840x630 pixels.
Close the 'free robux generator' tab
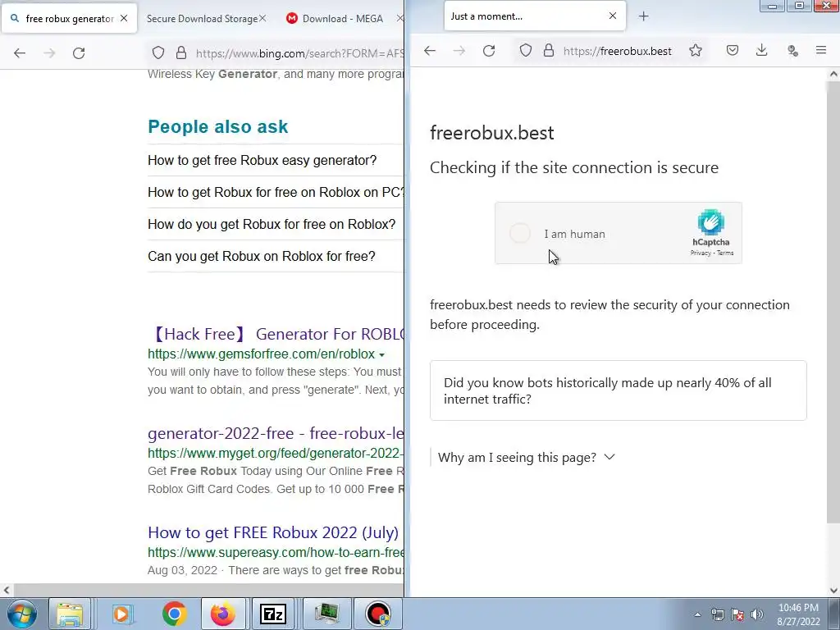[124, 18]
